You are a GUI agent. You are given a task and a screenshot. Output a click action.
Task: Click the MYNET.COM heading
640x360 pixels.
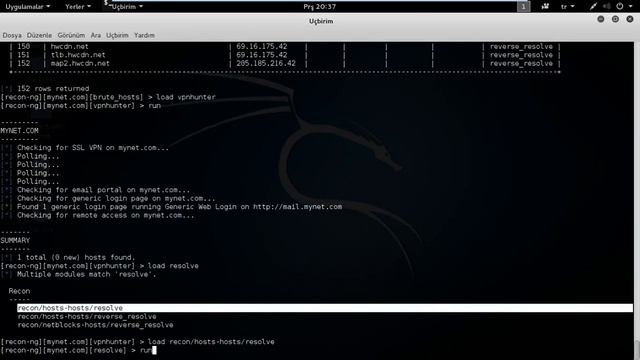point(20,131)
